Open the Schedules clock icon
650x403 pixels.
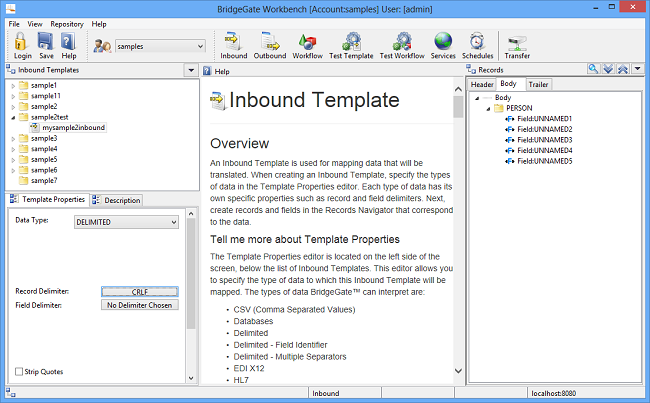(x=477, y=41)
